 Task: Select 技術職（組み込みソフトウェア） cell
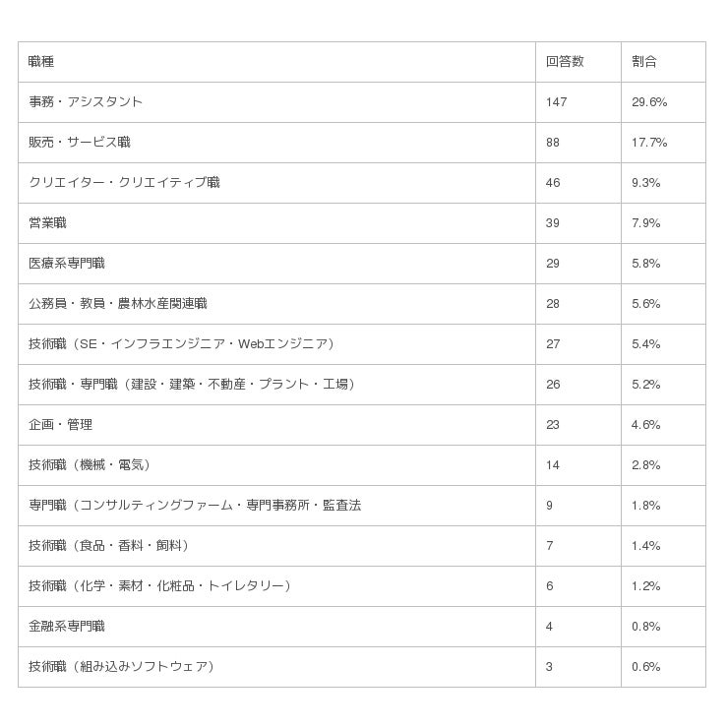[122, 667]
